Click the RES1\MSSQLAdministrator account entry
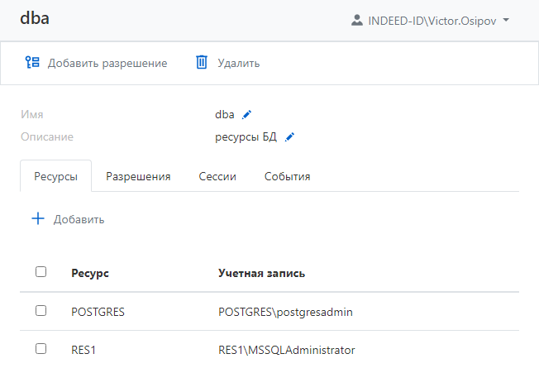This screenshot has height=392, width=539. 286,350
